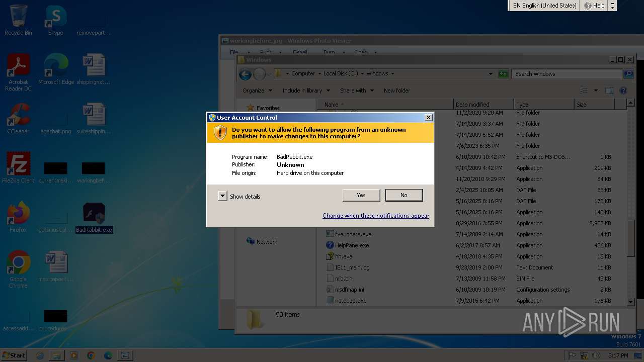Click the Explorer refresh button

(503, 74)
